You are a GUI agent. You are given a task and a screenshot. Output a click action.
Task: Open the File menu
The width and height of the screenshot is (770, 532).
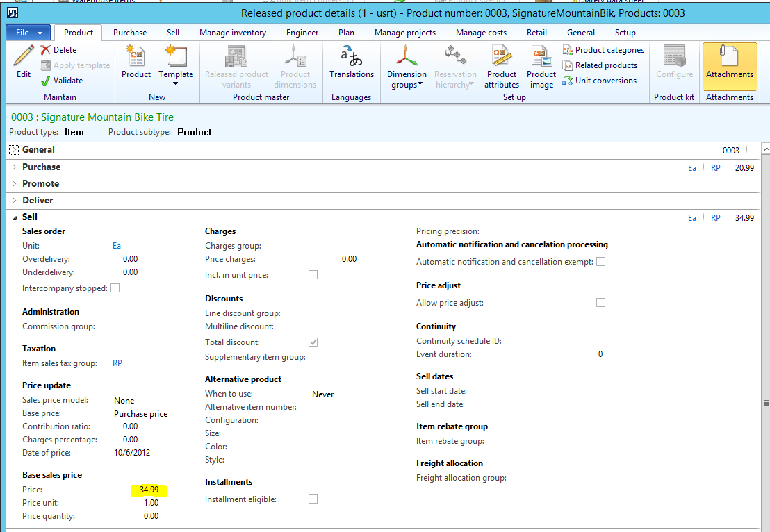[28, 33]
